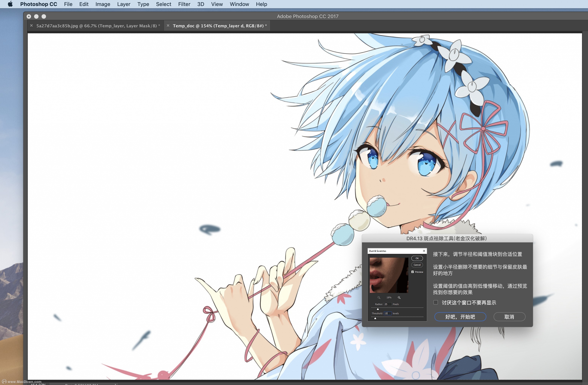
Task: Click the green window zoom button
Action: click(44, 16)
